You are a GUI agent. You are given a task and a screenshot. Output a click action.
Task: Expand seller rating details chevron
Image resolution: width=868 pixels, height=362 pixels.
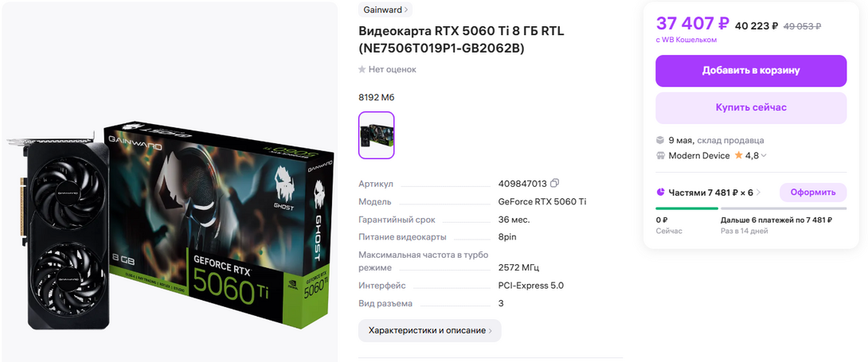pyautogui.click(x=764, y=156)
